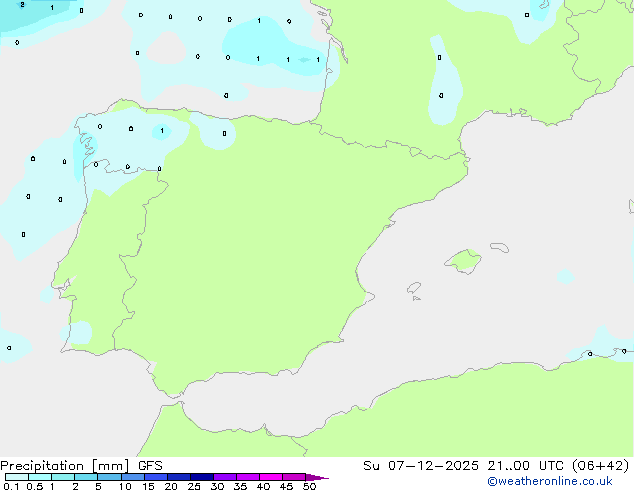Click Ibiza island on the map
The width and height of the screenshot is (634, 490).
tap(414, 288)
